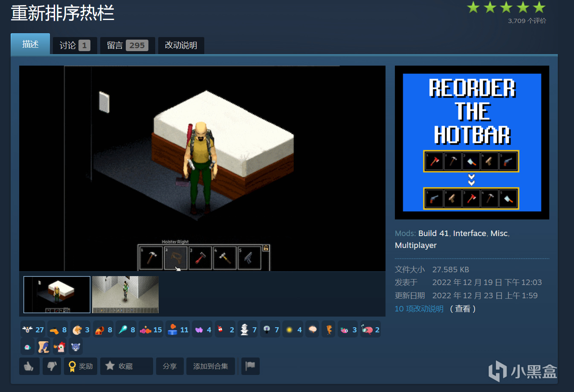Click the scroll with quill award
Screen dimensions: 574x392
(43, 346)
